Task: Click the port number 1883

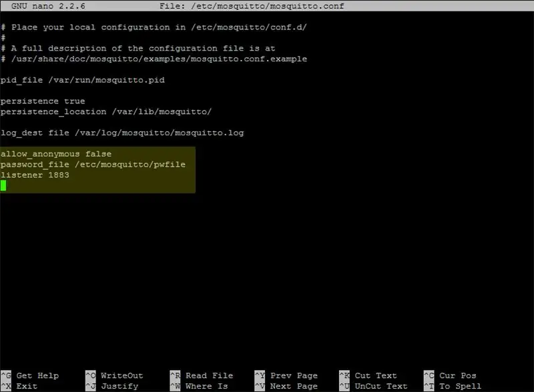Action: (x=59, y=175)
